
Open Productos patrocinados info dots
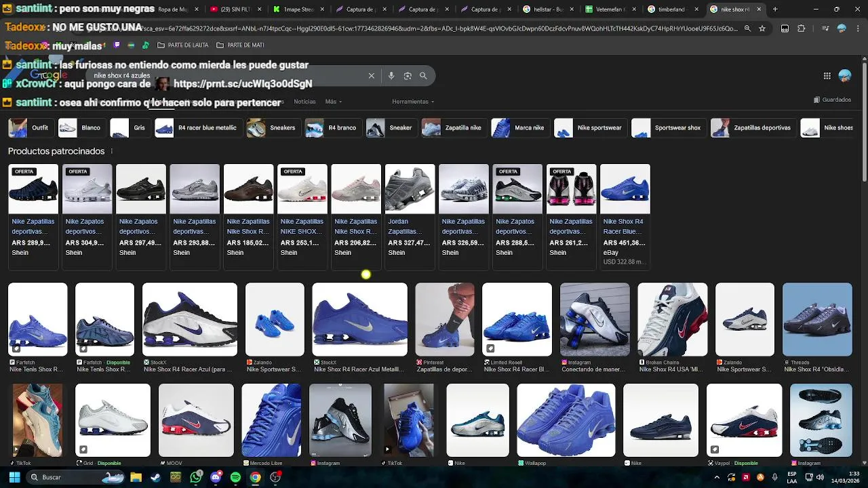point(112,151)
